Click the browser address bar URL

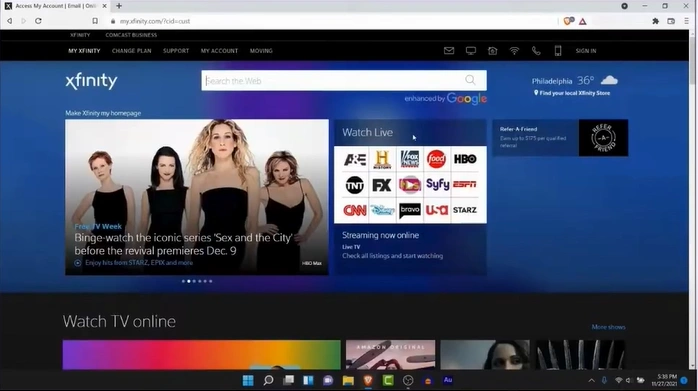(x=154, y=21)
